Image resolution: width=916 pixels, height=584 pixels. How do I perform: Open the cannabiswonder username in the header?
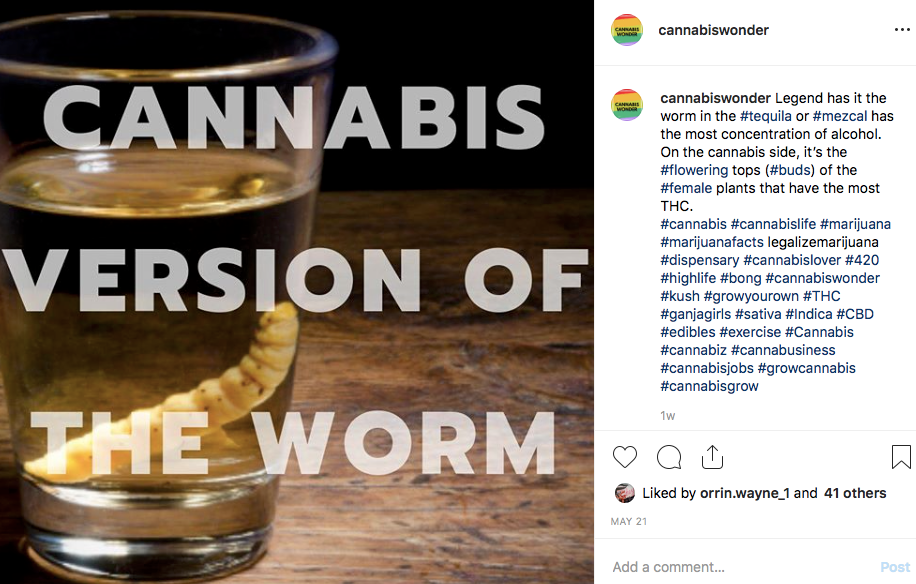[x=713, y=30]
